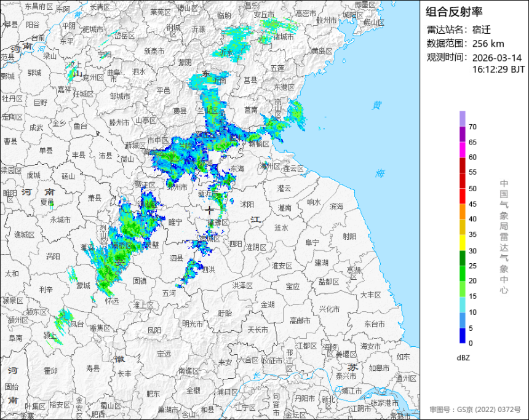Click the 高邮市 map label
Image resolution: width=529 pixels, height=420 pixels.
point(300,321)
